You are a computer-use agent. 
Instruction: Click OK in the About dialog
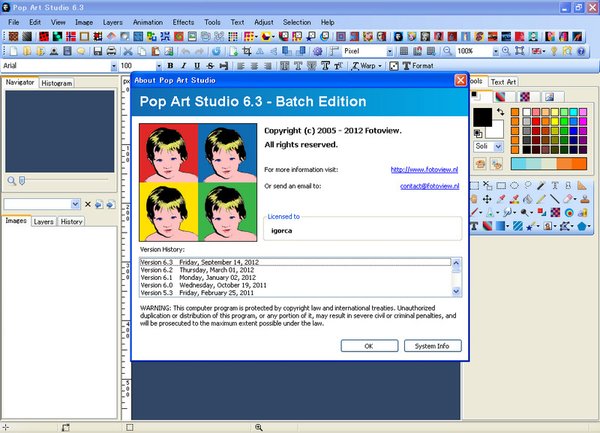pos(368,346)
